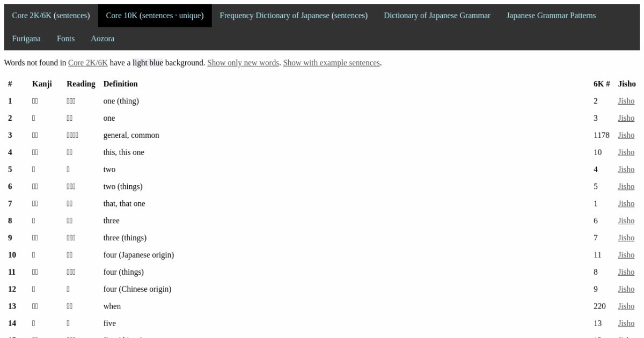Go to Dictionary of Japanese Grammar
Viewport: 644px width, 338px height.
pyautogui.click(x=437, y=16)
